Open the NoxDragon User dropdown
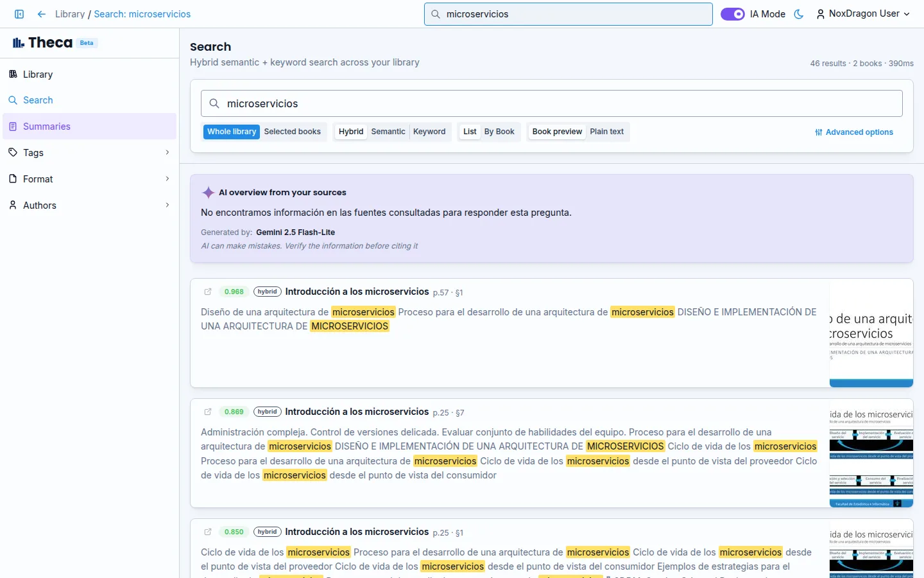Image resolution: width=924 pixels, height=578 pixels. pyautogui.click(x=863, y=14)
